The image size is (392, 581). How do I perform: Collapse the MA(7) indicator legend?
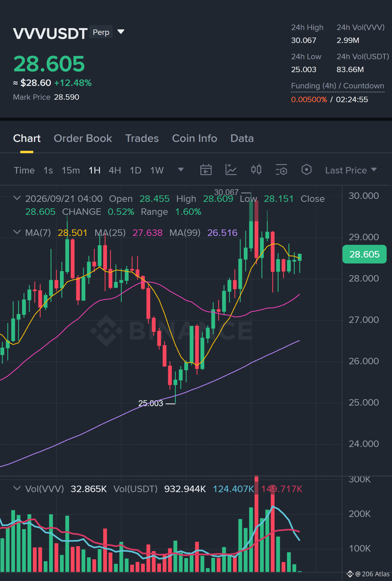coord(17,232)
